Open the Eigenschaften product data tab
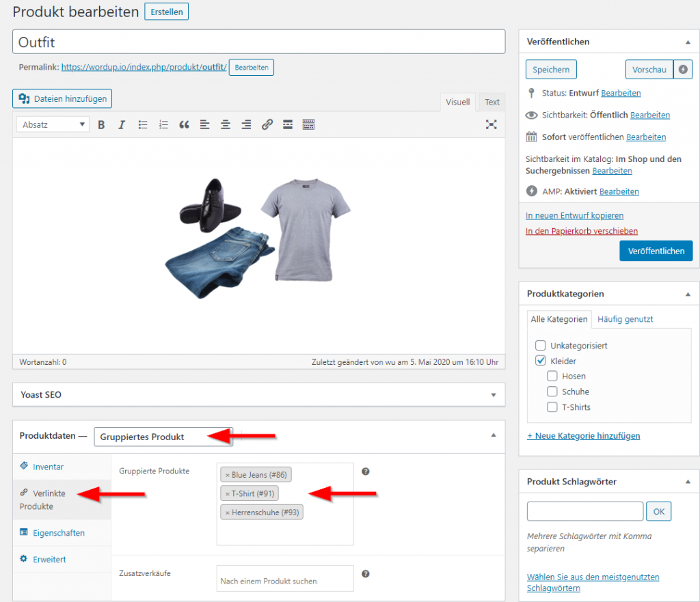Image resolution: width=700 pixels, height=602 pixels. [62, 533]
